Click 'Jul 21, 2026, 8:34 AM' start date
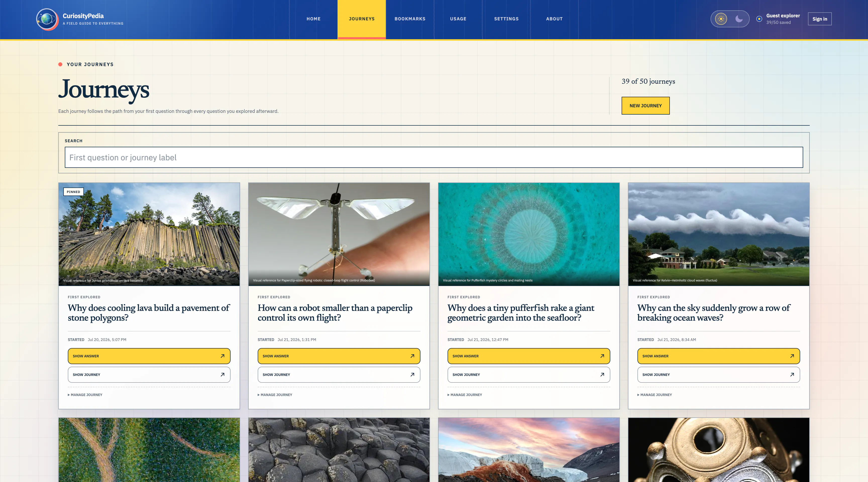The image size is (868, 482). [677, 340]
